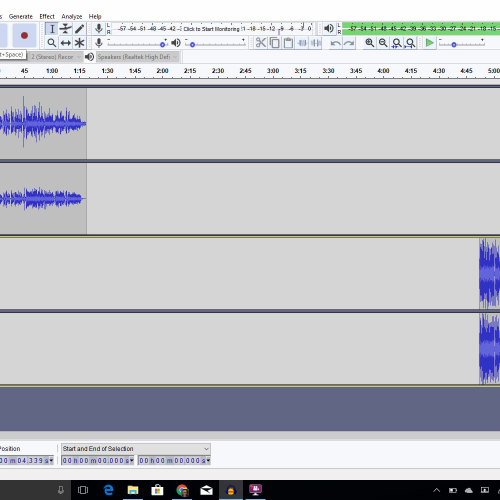This screenshot has height=500, width=500.
Task: Open the Help menu
Action: pyautogui.click(x=95, y=16)
